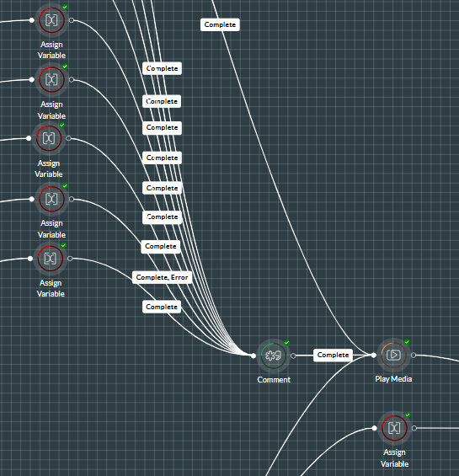
Task: Click input port of fourth left Assign Variable
Action: click(x=31, y=199)
